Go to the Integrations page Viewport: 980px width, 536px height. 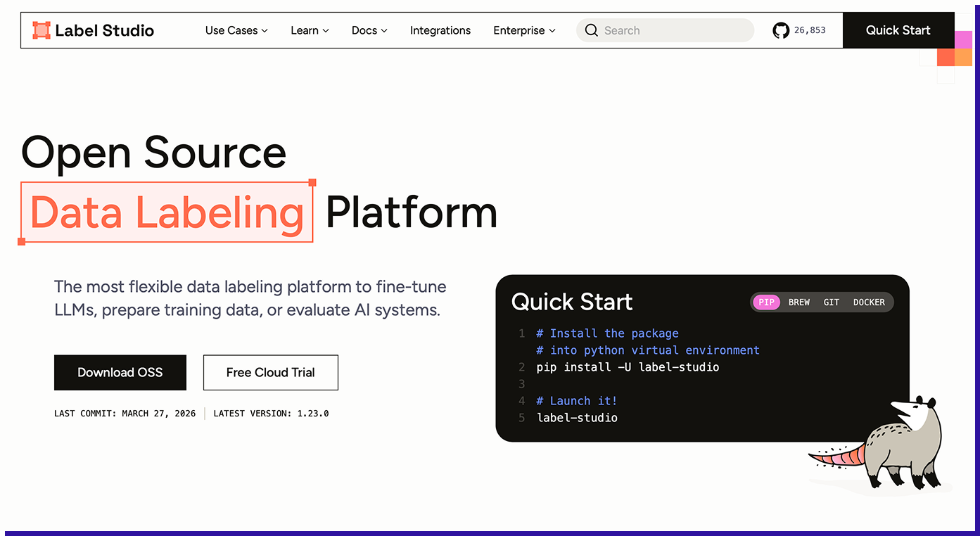pyautogui.click(x=440, y=30)
